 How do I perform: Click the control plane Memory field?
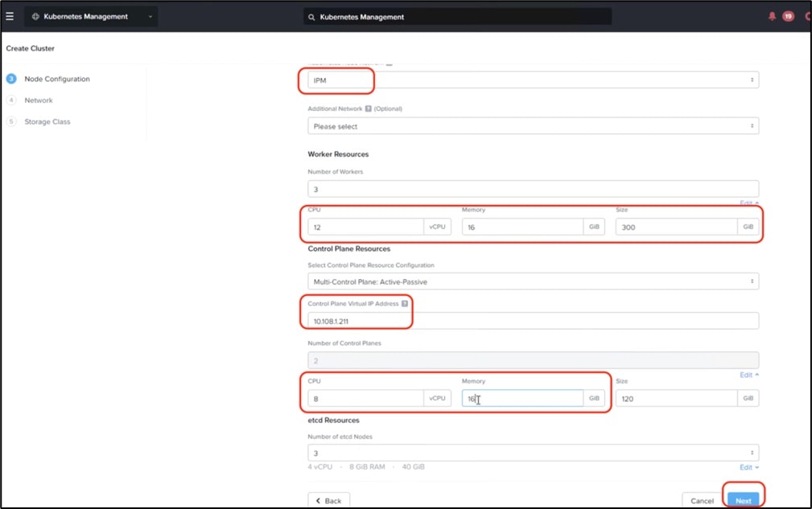tap(522, 398)
